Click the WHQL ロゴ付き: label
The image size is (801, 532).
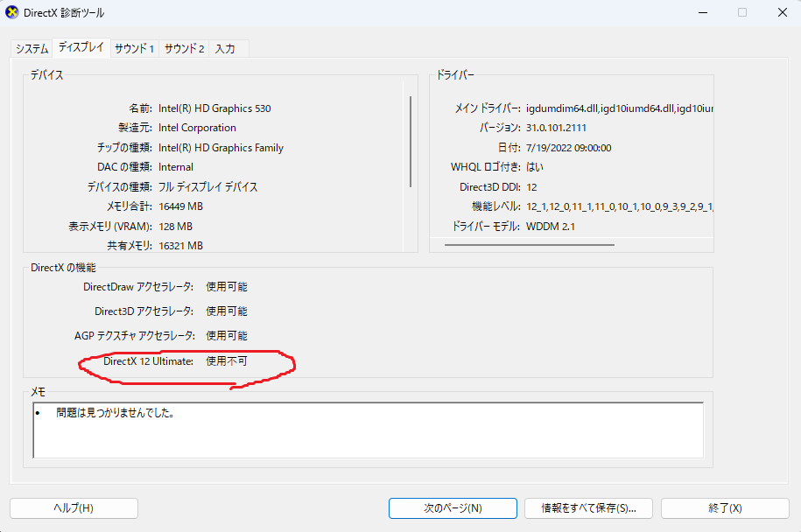[x=486, y=167]
